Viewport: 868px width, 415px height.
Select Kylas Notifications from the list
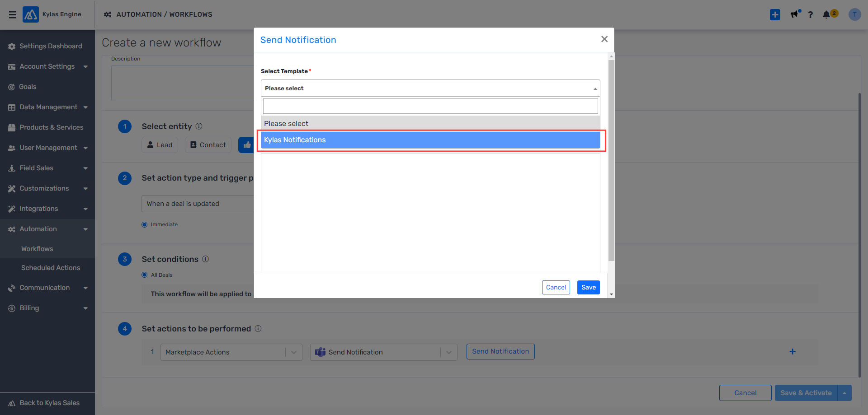point(430,140)
